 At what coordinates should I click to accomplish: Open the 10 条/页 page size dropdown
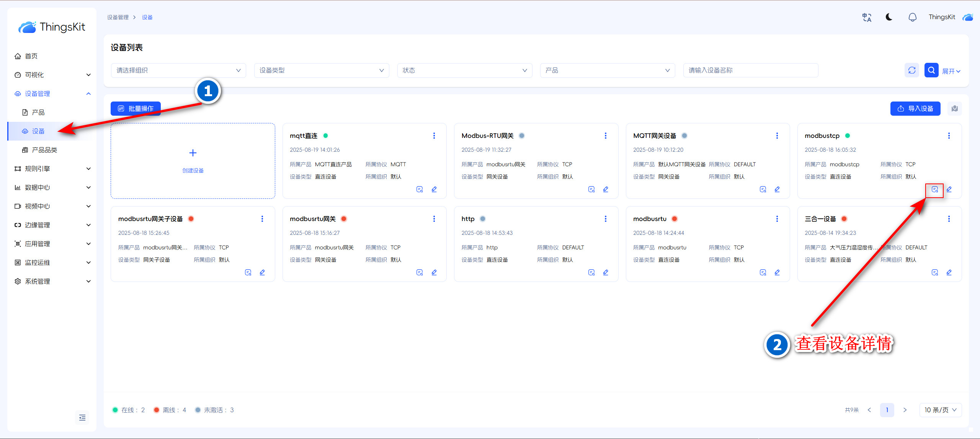(x=940, y=410)
